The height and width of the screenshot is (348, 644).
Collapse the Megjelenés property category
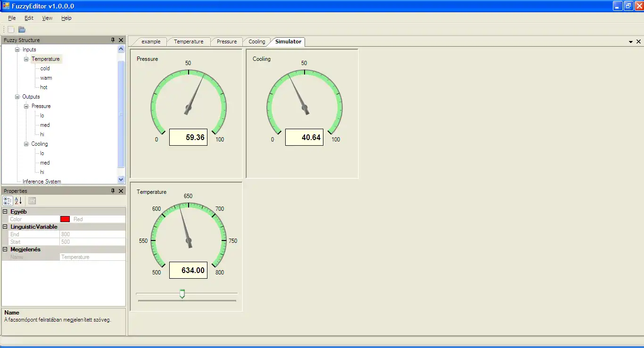[5, 249]
